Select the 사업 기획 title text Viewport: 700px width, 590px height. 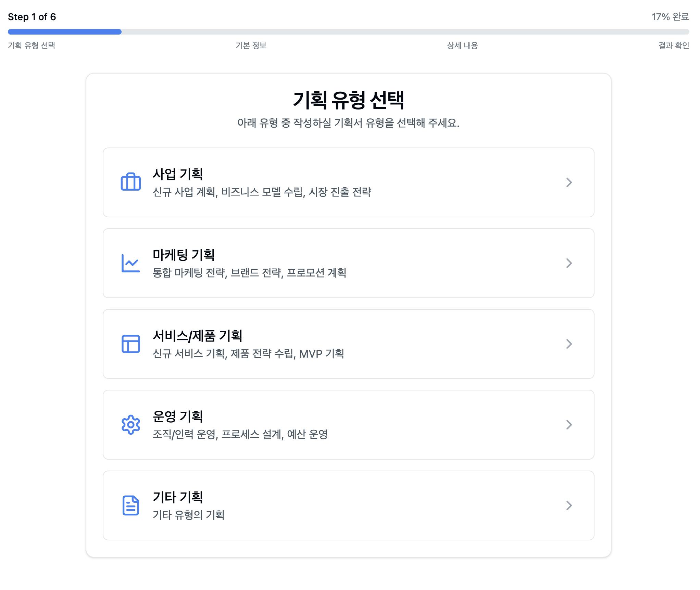tap(178, 174)
